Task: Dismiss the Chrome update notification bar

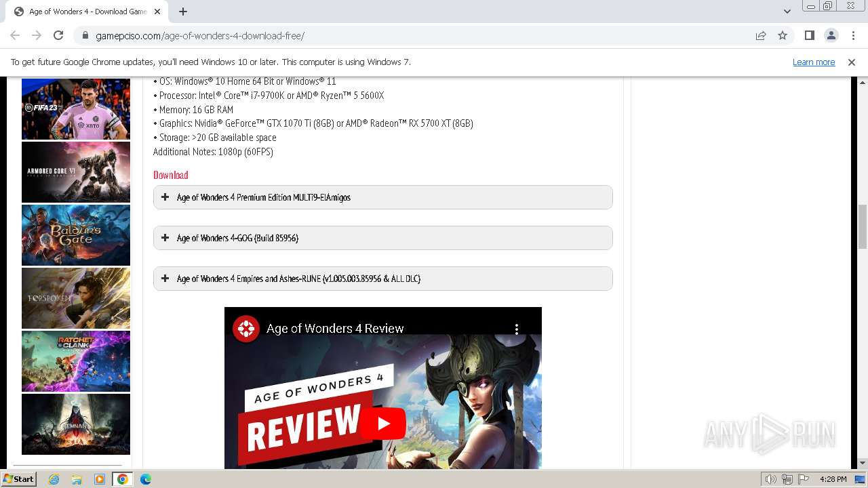Action: pos(852,62)
